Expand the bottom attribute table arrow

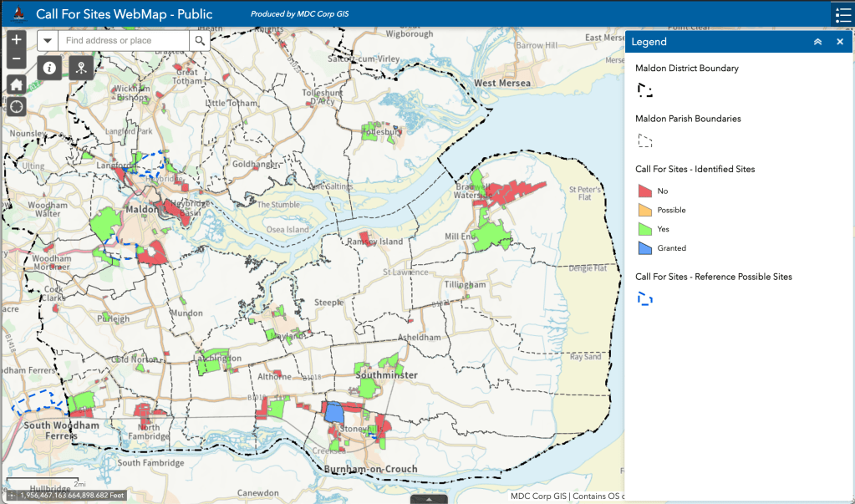coord(428,499)
